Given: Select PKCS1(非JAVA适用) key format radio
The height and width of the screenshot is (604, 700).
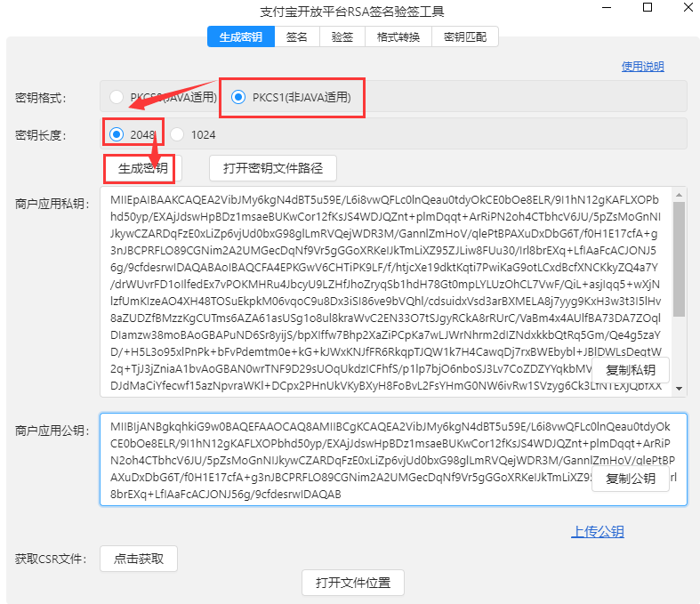Looking at the screenshot, I should pos(238,97).
